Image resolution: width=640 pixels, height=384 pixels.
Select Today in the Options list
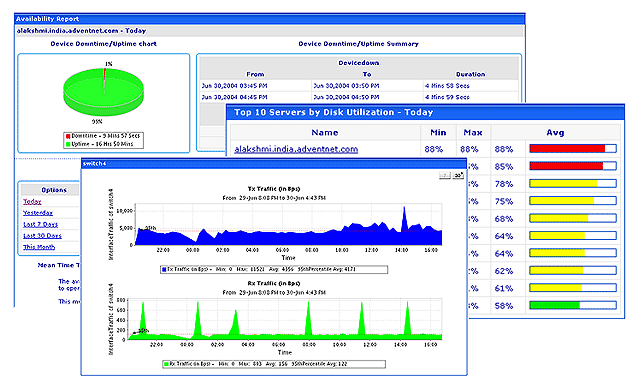[x=32, y=202]
